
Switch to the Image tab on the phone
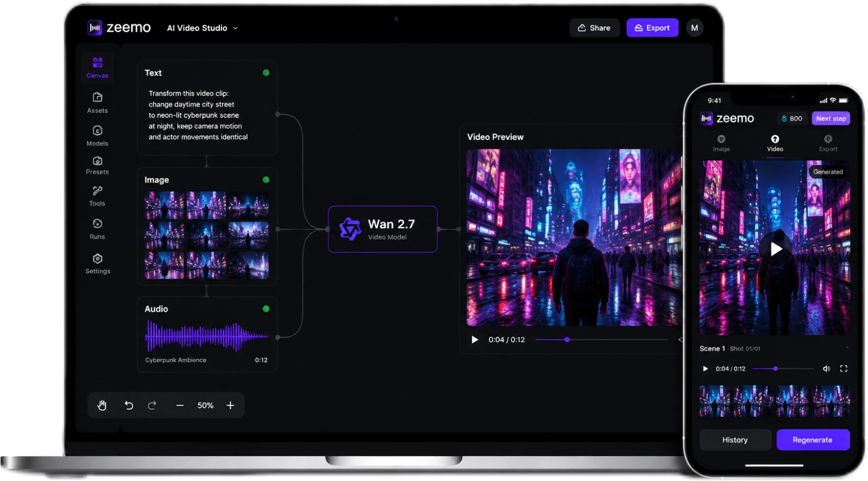(x=721, y=143)
